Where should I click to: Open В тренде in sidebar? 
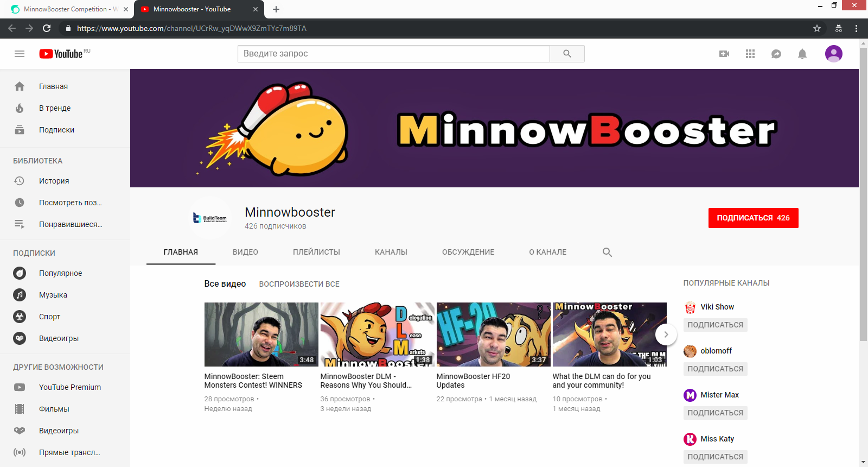[x=65, y=108]
